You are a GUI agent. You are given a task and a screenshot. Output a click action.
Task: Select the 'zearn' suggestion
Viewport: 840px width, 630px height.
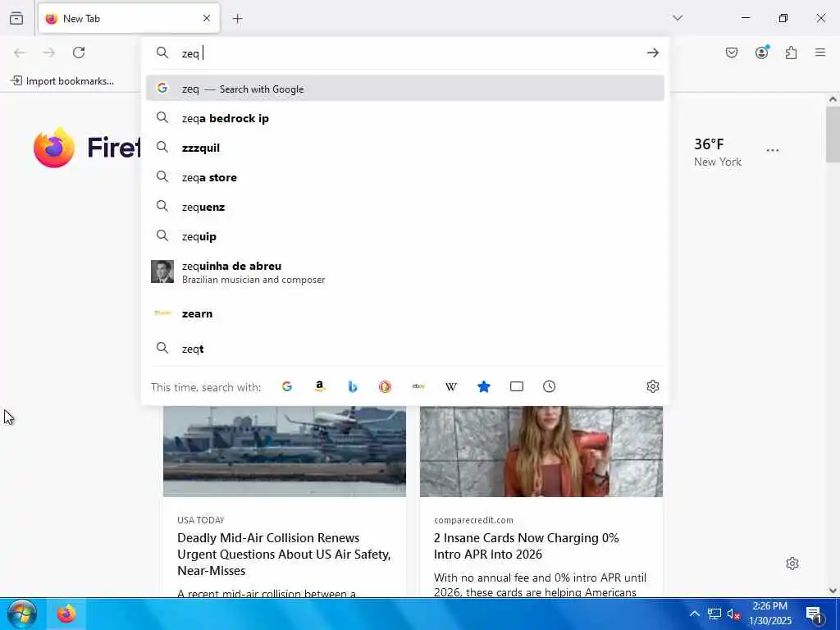click(405, 313)
